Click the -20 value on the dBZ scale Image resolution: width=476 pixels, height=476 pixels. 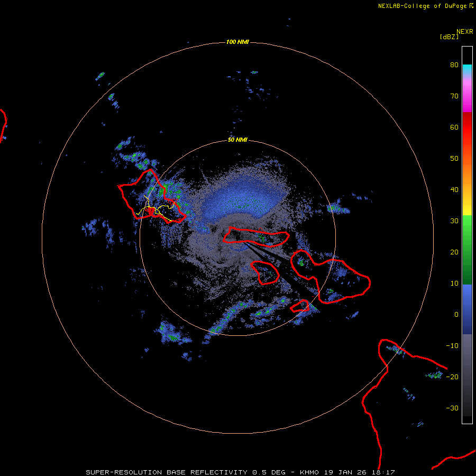[452, 377]
